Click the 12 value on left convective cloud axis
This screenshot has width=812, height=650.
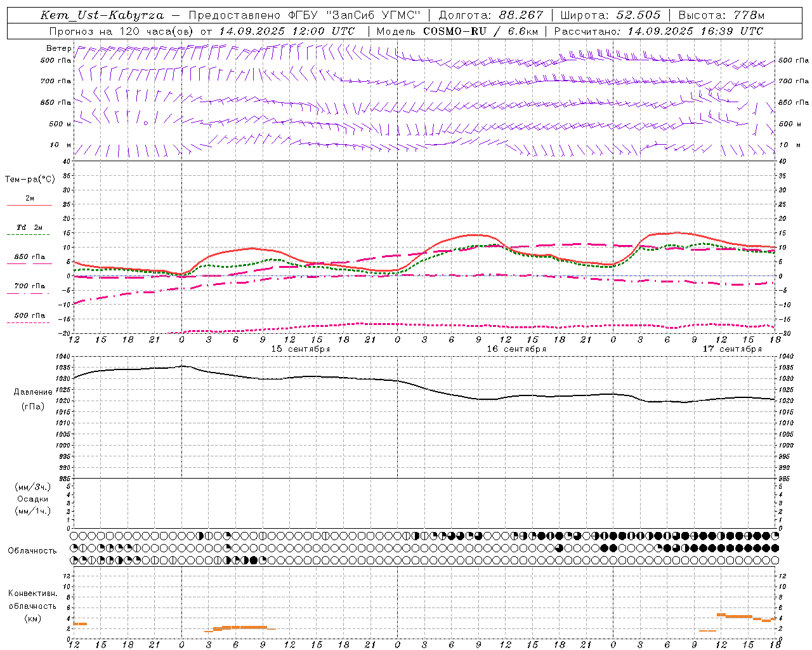pyautogui.click(x=67, y=576)
